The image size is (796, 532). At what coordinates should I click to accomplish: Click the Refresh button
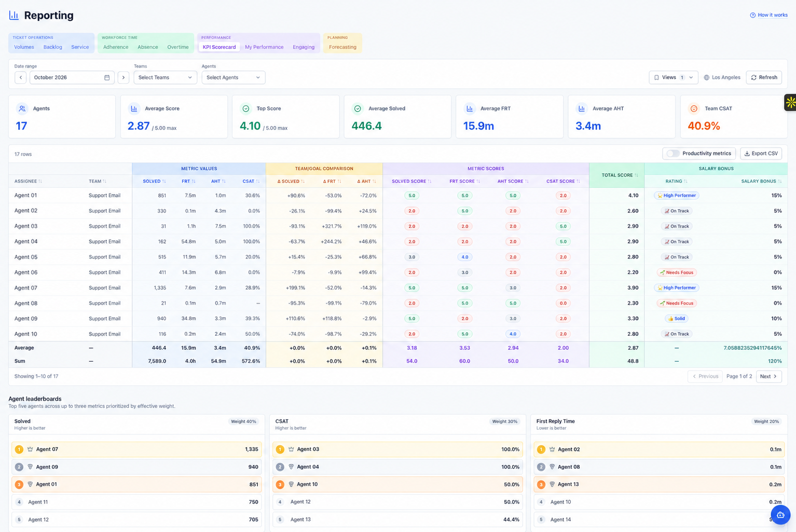tap(764, 77)
